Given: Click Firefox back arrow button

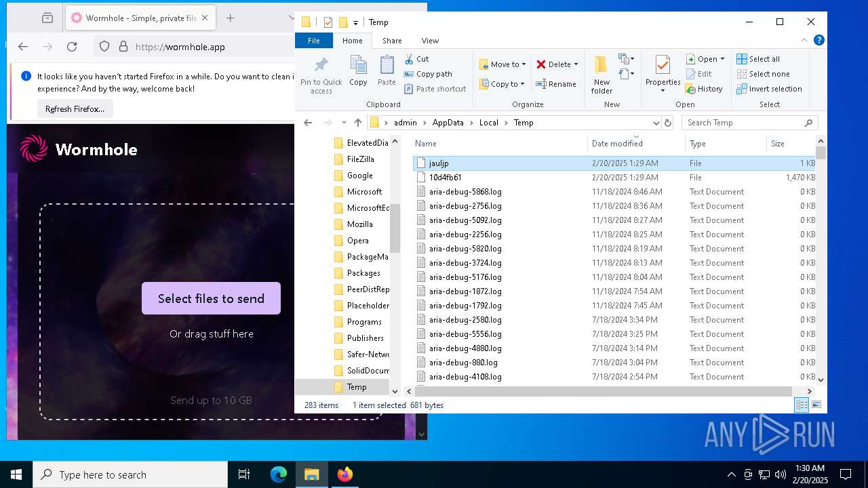Looking at the screenshot, I should 23,47.
